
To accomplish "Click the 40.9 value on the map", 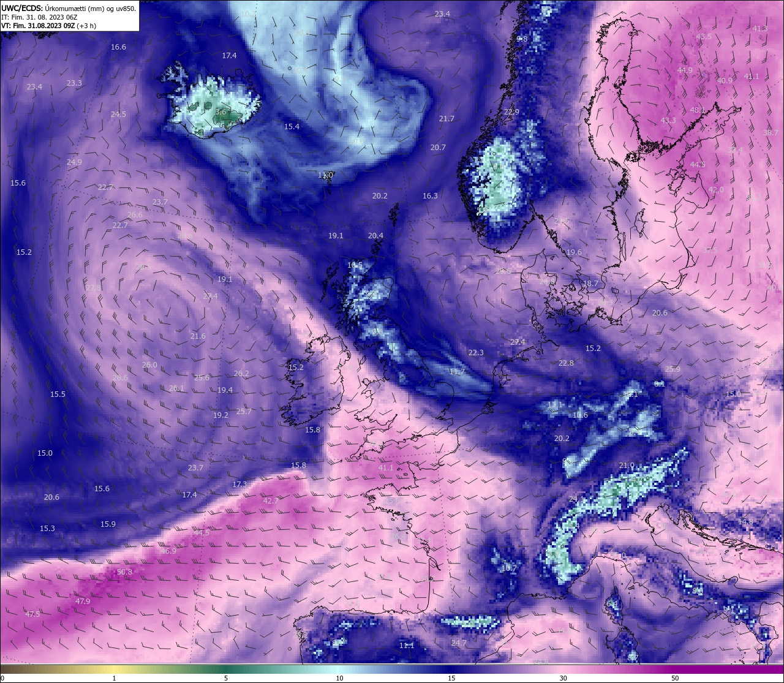I will (725, 81).
